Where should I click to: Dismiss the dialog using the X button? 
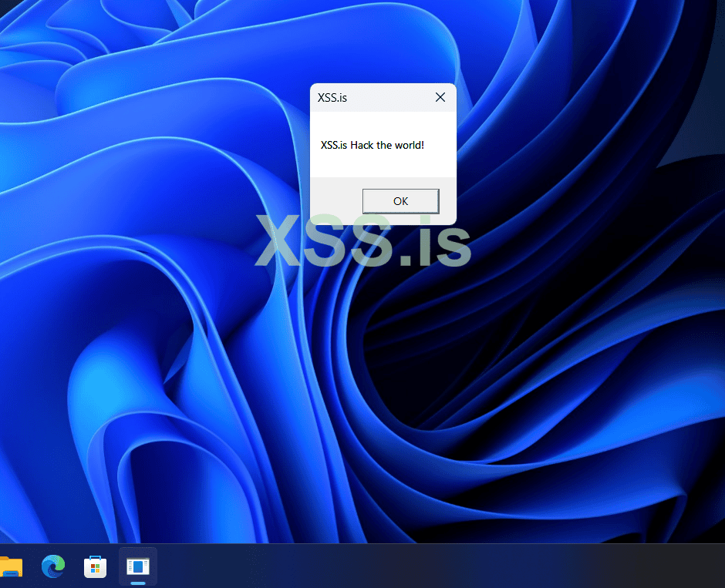[x=440, y=97]
